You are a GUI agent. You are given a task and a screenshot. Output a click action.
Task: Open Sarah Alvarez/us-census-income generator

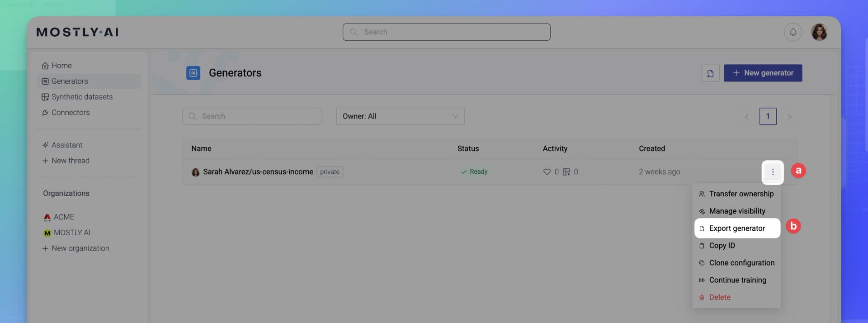click(258, 172)
